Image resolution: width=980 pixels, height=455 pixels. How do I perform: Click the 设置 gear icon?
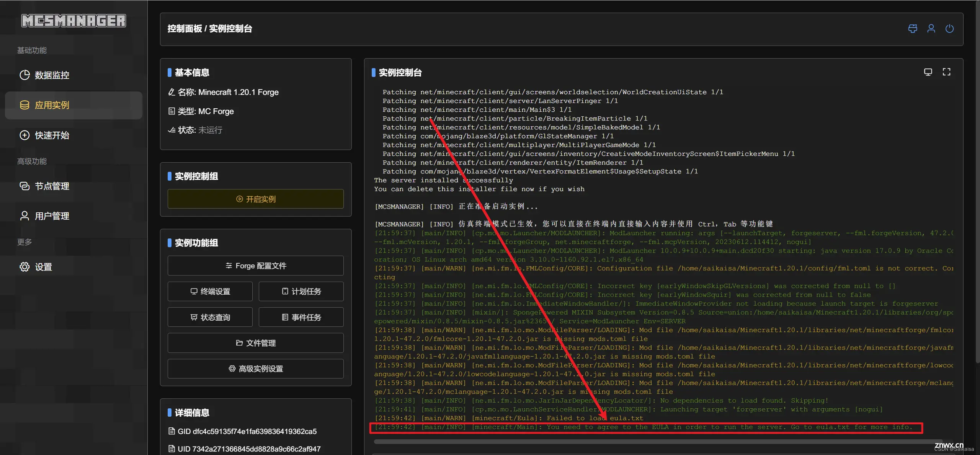(24, 267)
